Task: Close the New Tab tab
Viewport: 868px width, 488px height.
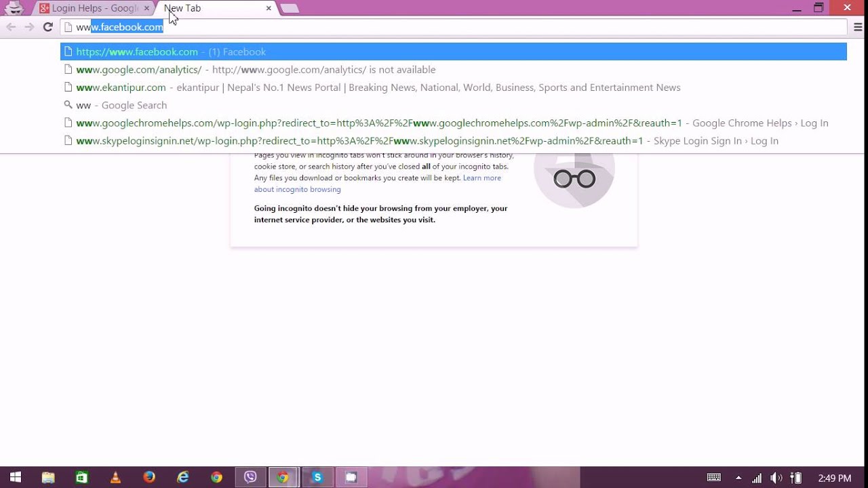Action: tap(269, 8)
